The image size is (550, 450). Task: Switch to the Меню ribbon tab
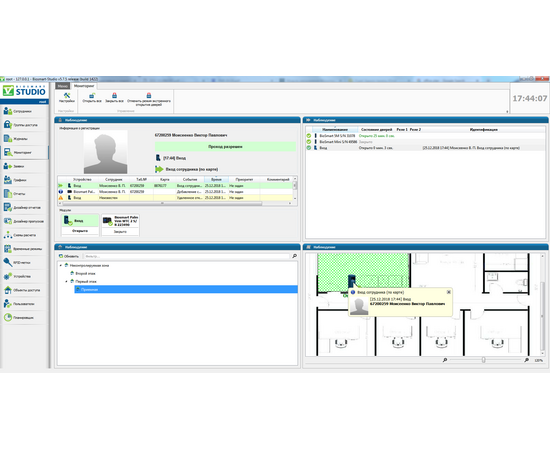(x=62, y=86)
